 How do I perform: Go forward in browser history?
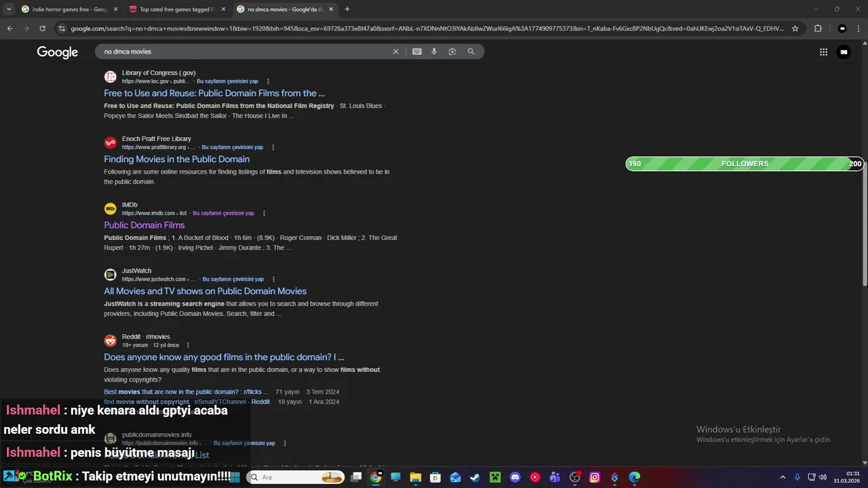[26, 28]
